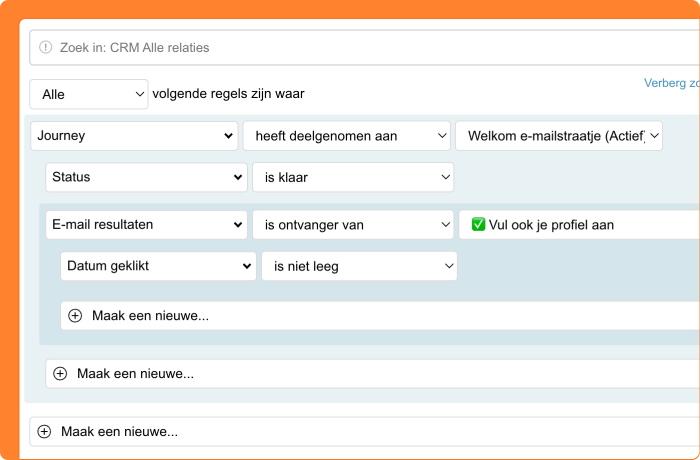Image resolution: width=700 pixels, height=460 pixels.
Task: Open the 'is niet leeg' dropdown
Action: pos(359,266)
